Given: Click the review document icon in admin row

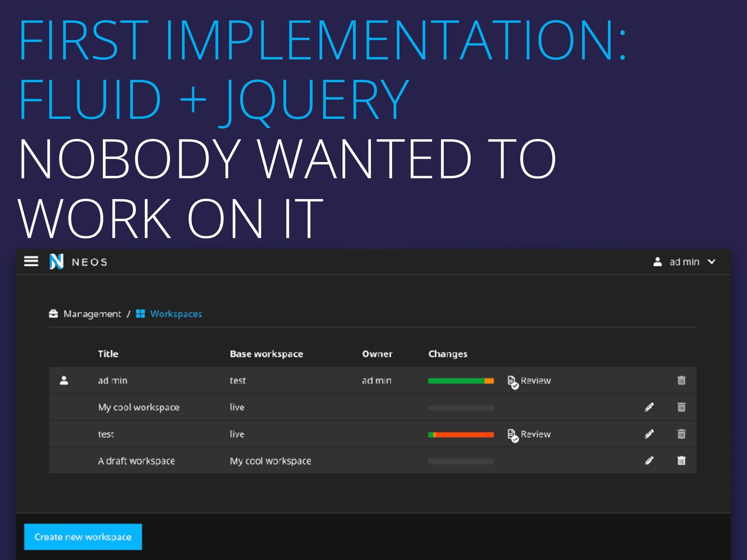Looking at the screenshot, I should pos(513,382).
